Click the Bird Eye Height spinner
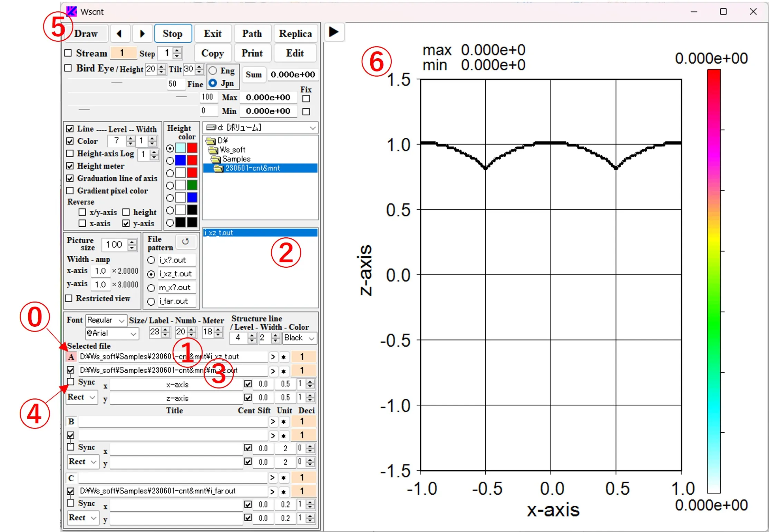The height and width of the screenshot is (532, 769). click(162, 69)
